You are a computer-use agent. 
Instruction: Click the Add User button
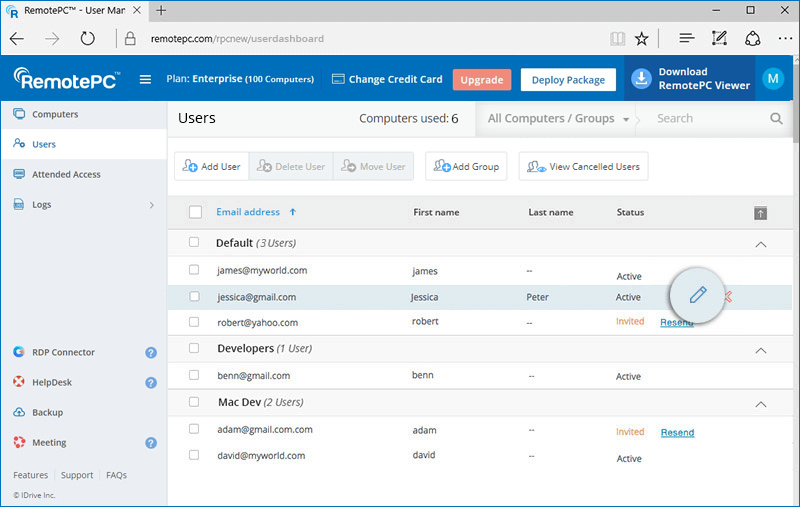211,166
